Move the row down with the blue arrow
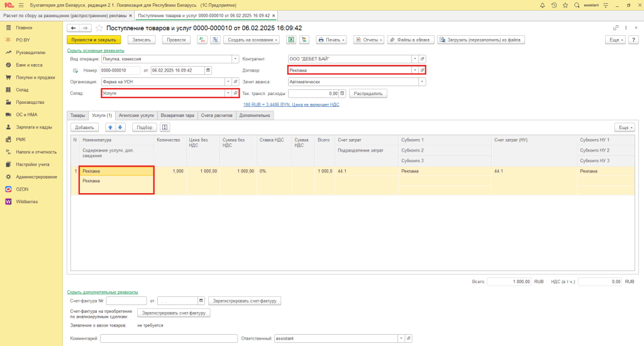Viewport: 644px width, 346px height. tap(121, 127)
